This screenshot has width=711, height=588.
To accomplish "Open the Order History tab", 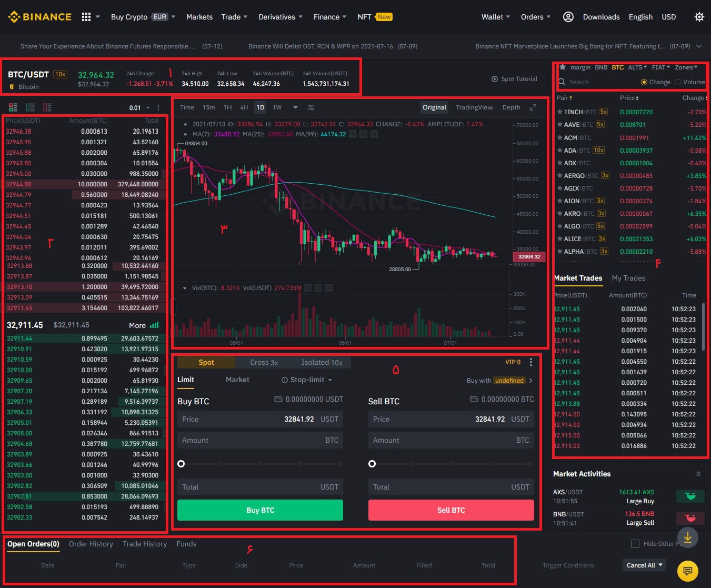I will (x=91, y=544).
